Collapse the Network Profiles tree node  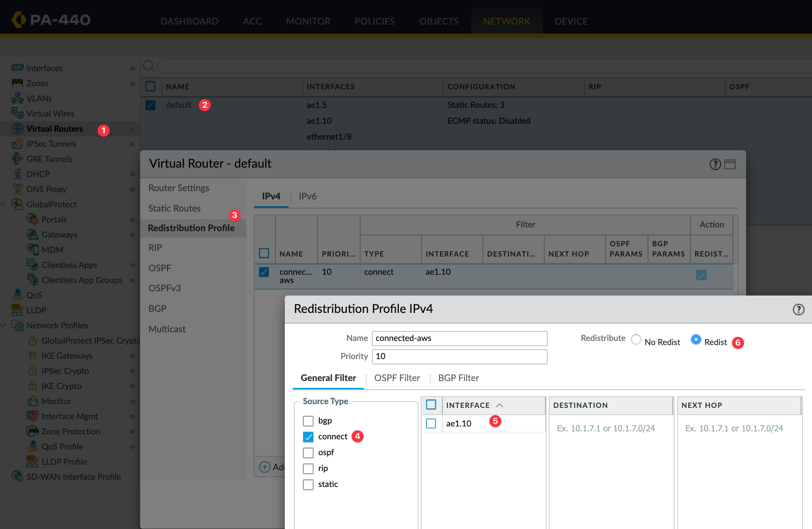point(3,325)
